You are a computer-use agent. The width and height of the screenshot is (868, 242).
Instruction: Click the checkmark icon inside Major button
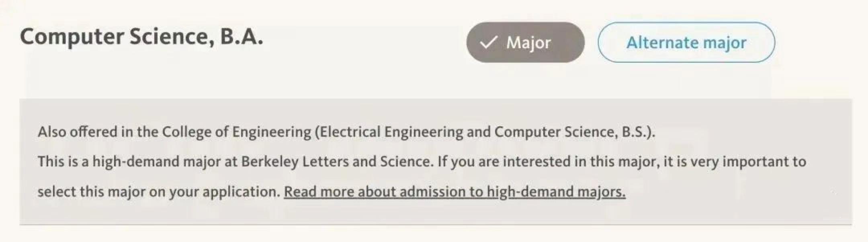[x=489, y=42]
